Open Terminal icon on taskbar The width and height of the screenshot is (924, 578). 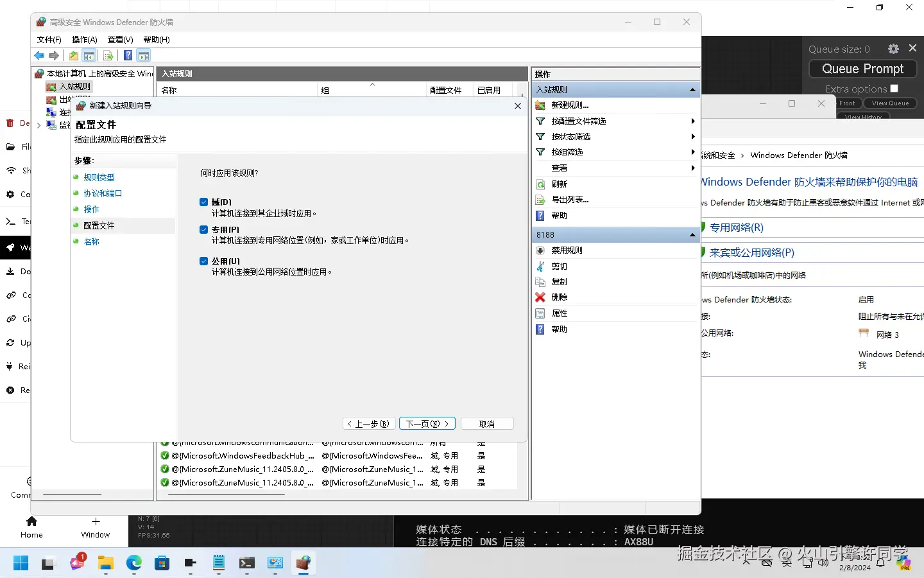pyautogui.click(x=247, y=563)
